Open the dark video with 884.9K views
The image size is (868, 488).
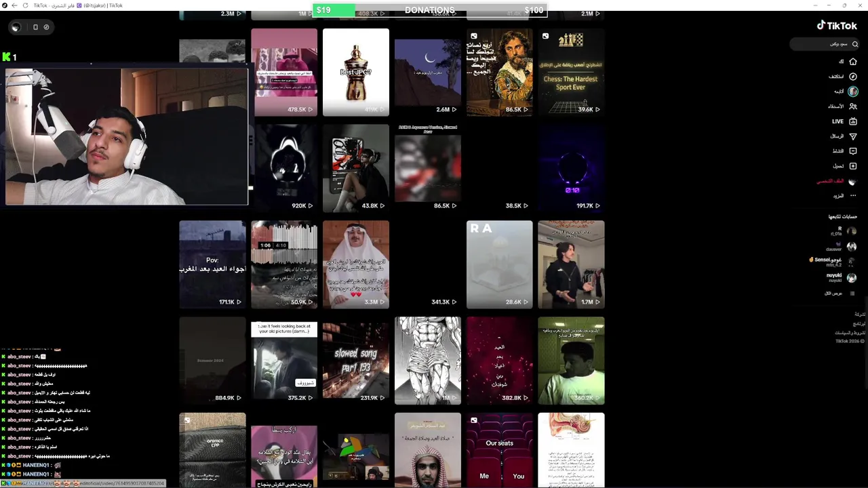(212, 361)
